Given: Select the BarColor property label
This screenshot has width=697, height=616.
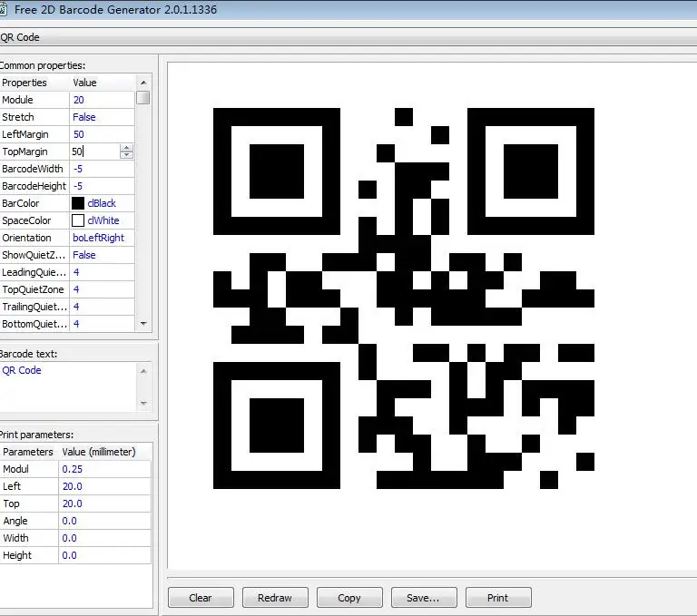Looking at the screenshot, I should [x=21, y=203].
